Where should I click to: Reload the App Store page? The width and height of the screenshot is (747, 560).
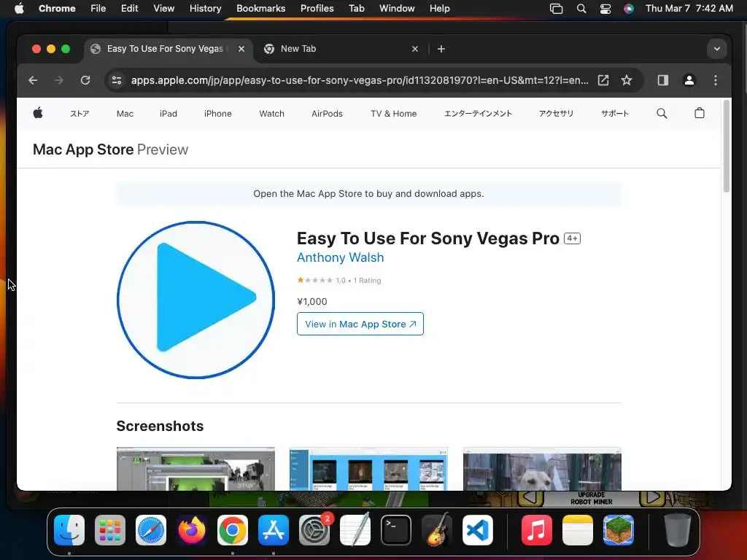tap(85, 80)
